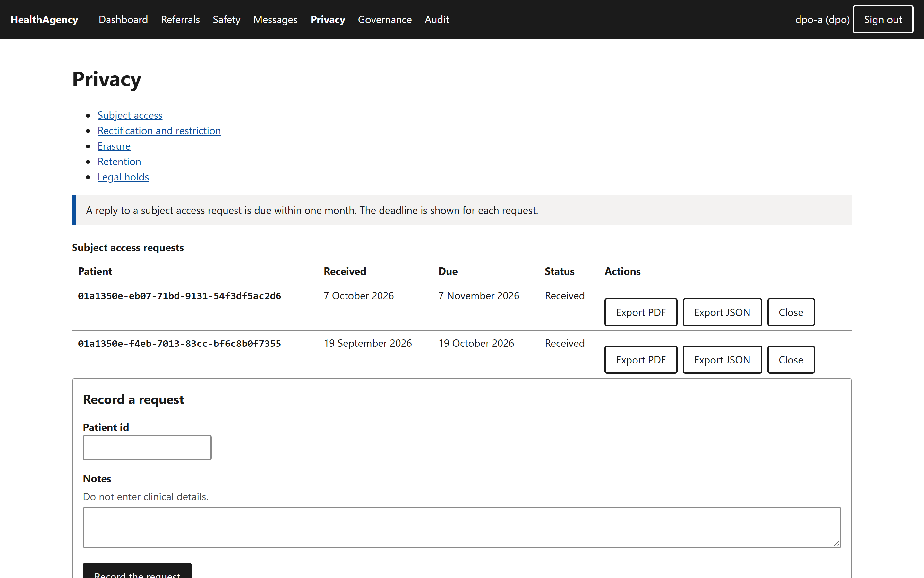The image size is (924, 578).
Task: Close the request due 7 November 2026
Action: (x=791, y=312)
